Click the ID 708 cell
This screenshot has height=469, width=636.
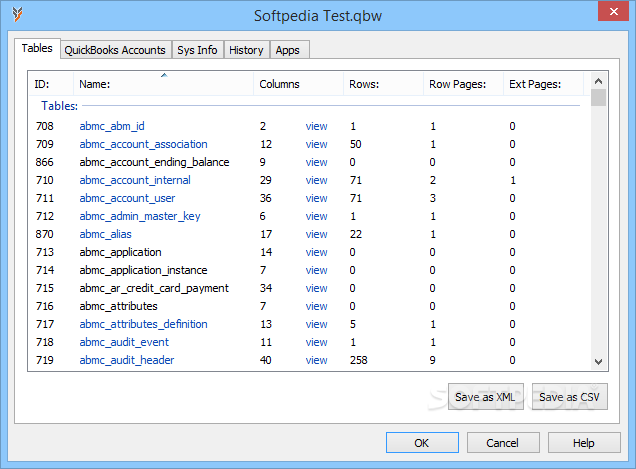(x=45, y=126)
